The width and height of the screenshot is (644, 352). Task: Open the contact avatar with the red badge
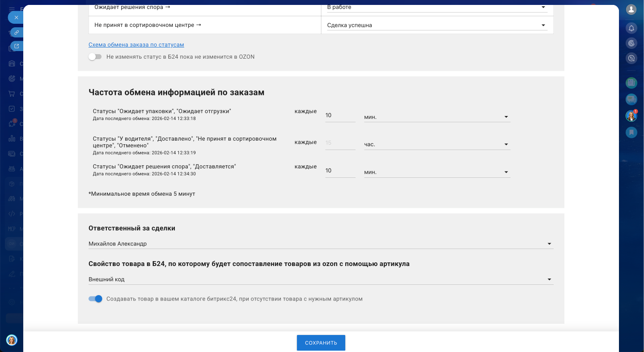tap(631, 116)
